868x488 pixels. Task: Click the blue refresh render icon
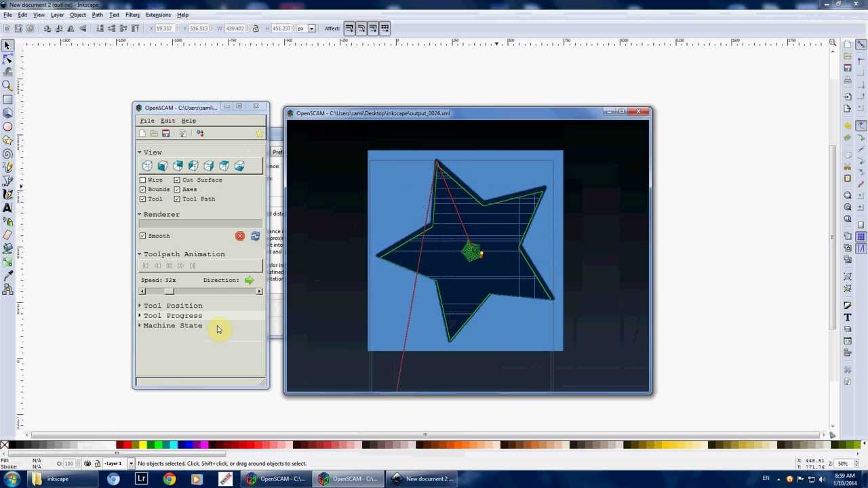tap(255, 236)
